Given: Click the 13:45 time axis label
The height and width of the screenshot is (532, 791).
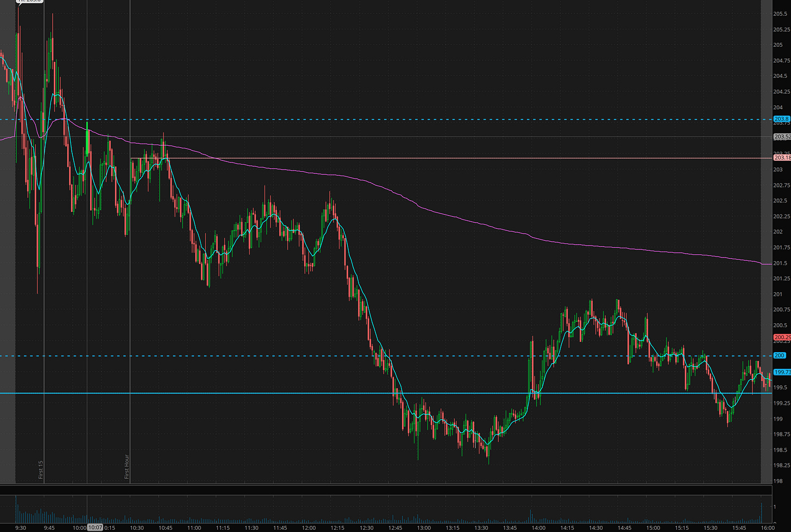Looking at the screenshot, I should [510, 528].
